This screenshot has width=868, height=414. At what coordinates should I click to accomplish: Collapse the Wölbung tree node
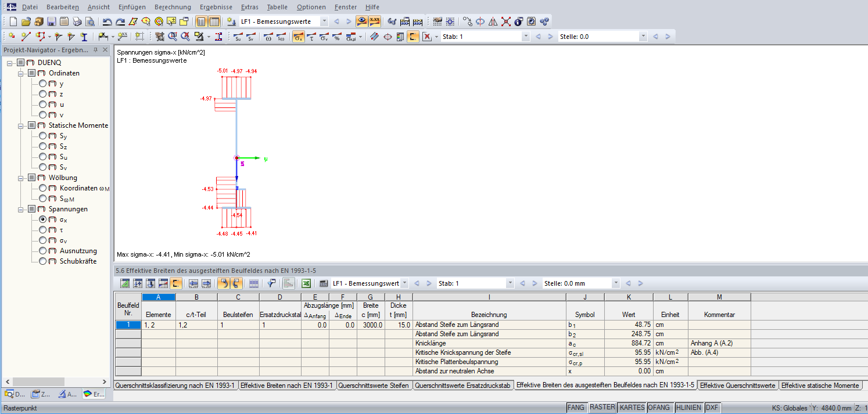(x=21, y=178)
